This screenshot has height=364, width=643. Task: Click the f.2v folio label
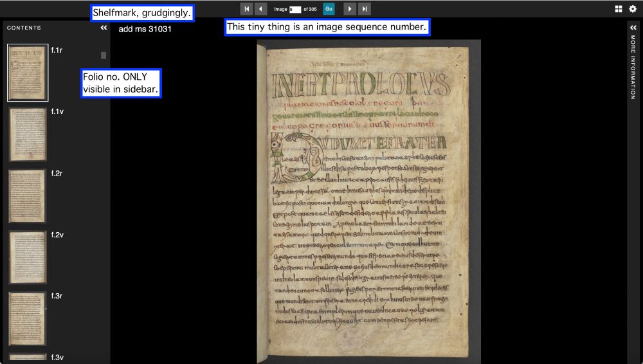57,235
